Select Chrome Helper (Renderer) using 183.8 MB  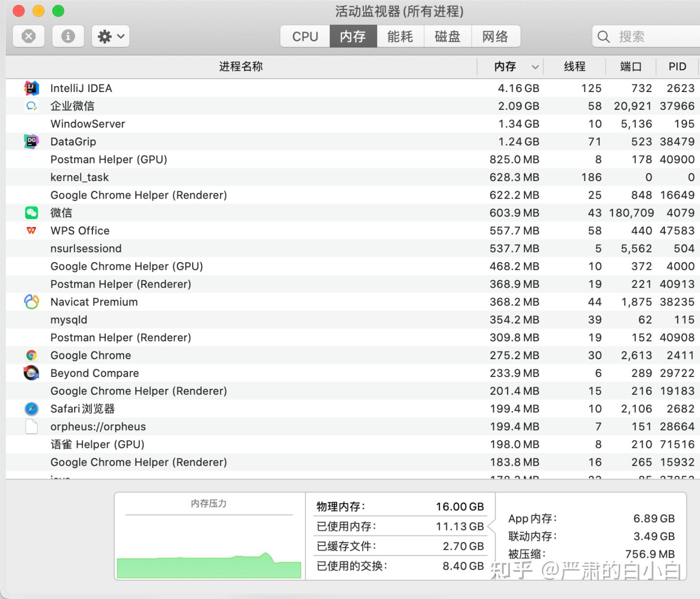[352, 462]
